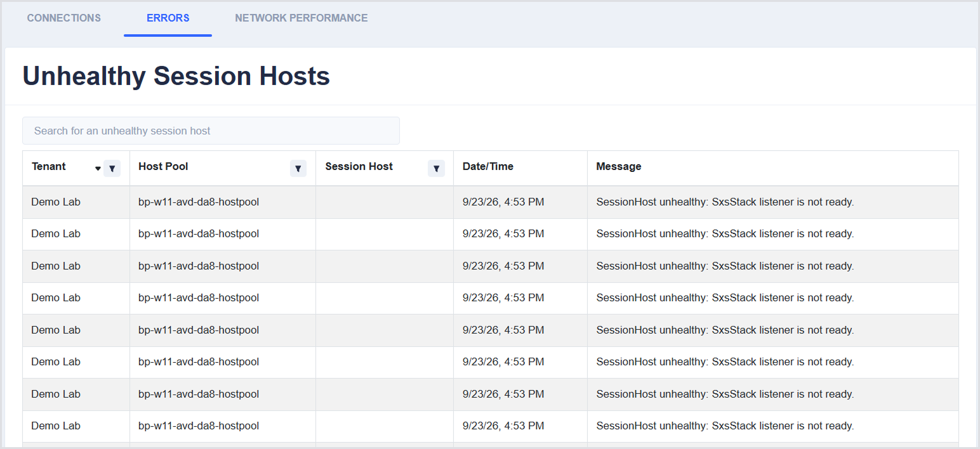Viewport: 980px width, 449px height.
Task: Click the Message column header
Action: pos(619,166)
